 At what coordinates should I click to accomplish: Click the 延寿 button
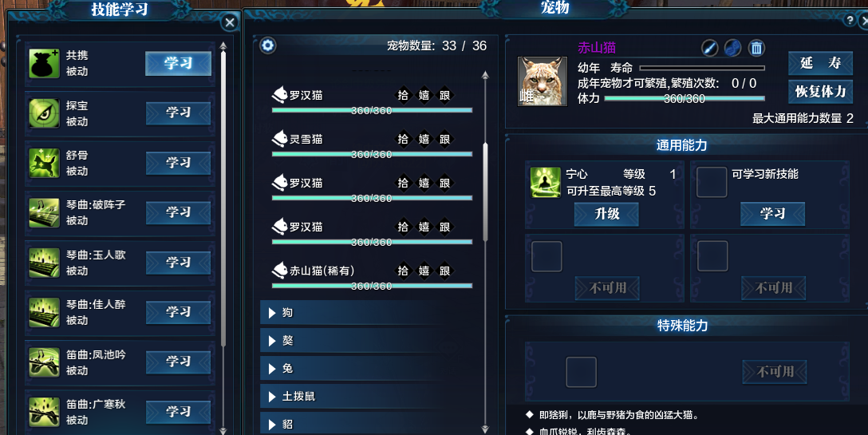tap(820, 63)
